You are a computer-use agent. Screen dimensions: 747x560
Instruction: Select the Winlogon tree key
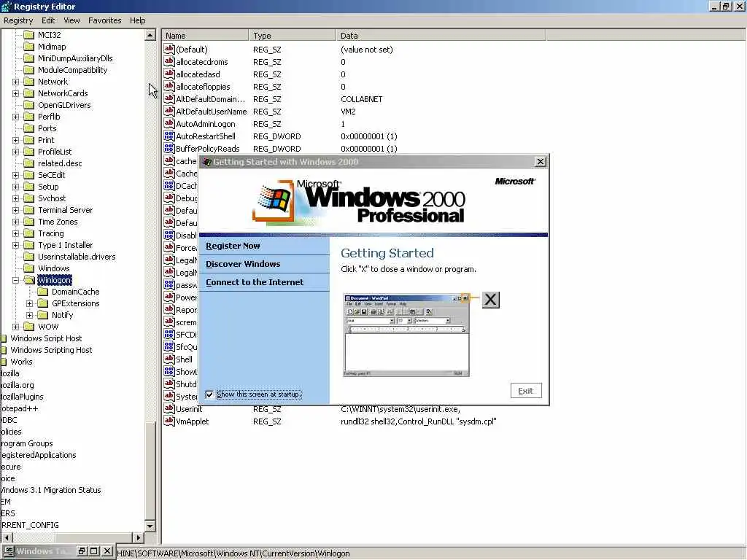tap(55, 280)
